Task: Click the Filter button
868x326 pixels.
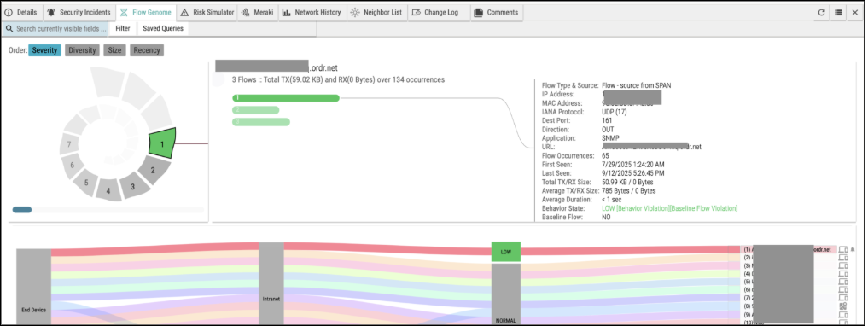Action: [123, 29]
